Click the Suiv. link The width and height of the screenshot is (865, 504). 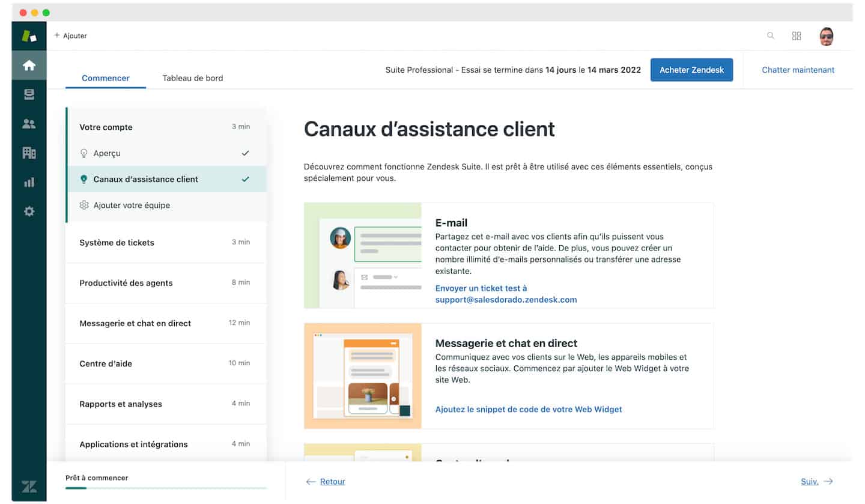coord(810,481)
